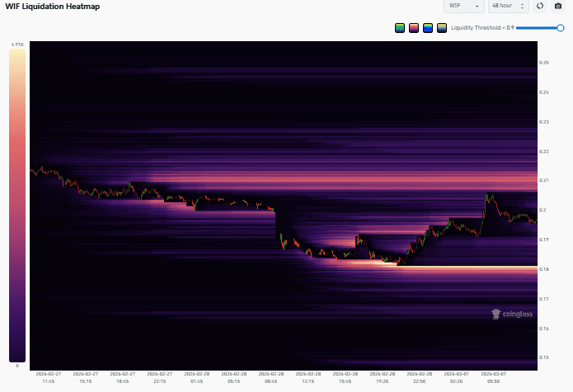The height and width of the screenshot is (392, 573).
Task: Select the green-blue color scheme swatch
Action: pyautogui.click(x=400, y=27)
